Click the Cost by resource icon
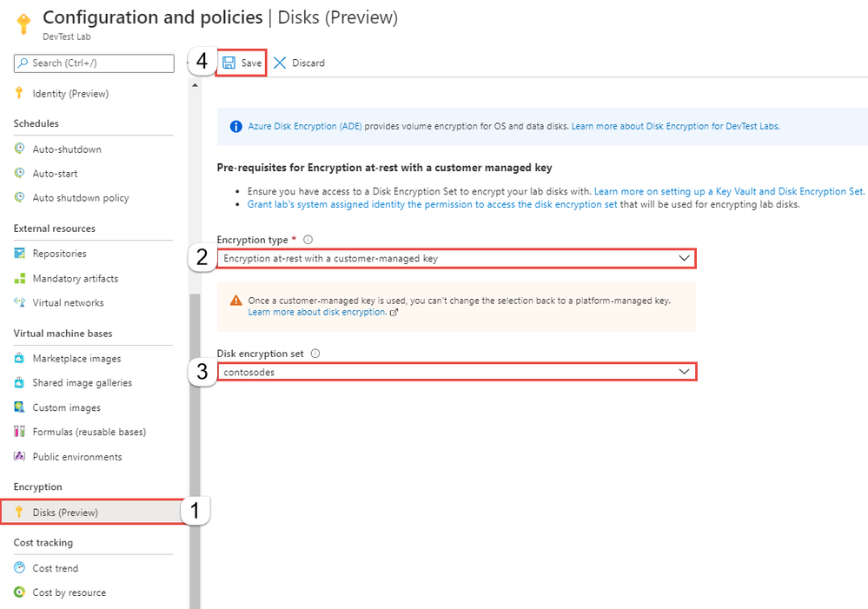The height and width of the screenshot is (609, 868). 19,592
